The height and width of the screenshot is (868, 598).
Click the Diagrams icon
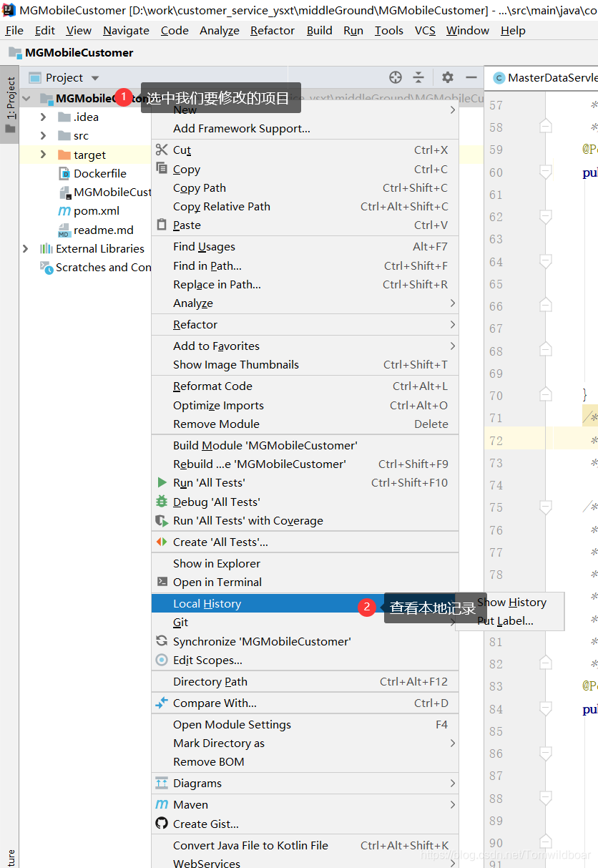162,783
